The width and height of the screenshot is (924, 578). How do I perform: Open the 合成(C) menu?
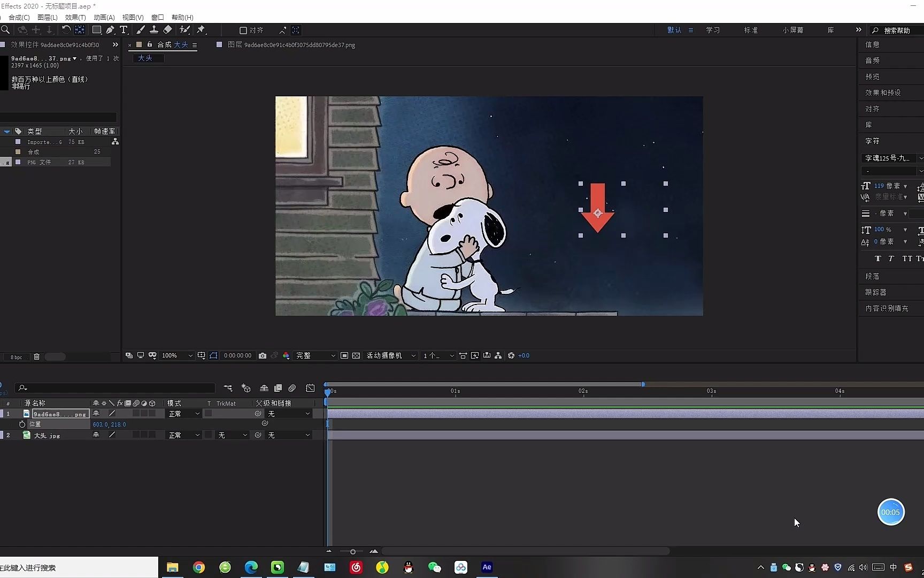pos(19,18)
